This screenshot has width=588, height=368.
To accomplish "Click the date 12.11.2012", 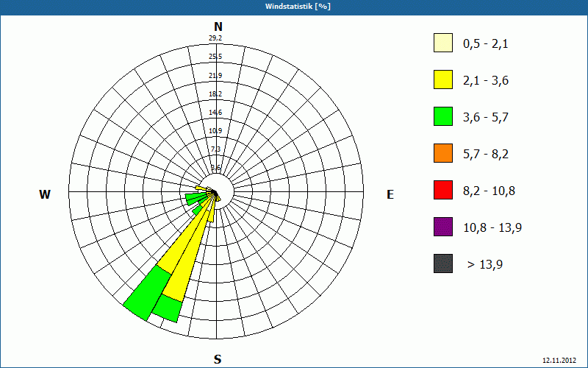I will (x=559, y=360).
